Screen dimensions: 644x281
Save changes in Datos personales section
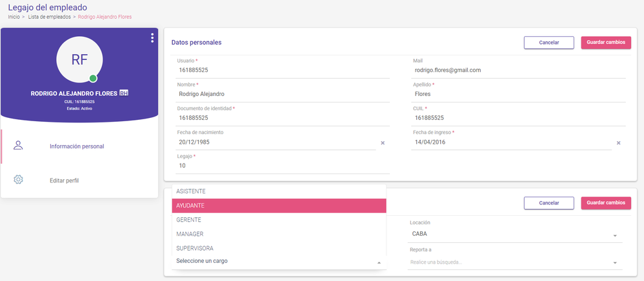[x=606, y=43]
